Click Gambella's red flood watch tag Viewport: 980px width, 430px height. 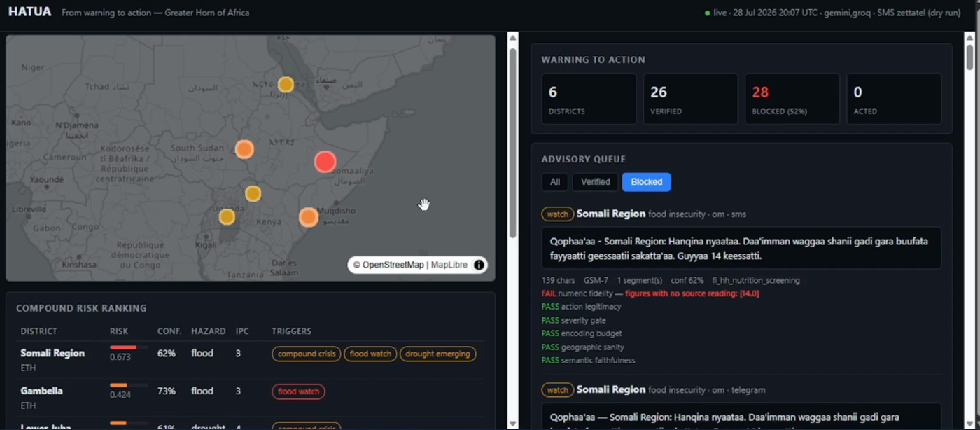298,391
